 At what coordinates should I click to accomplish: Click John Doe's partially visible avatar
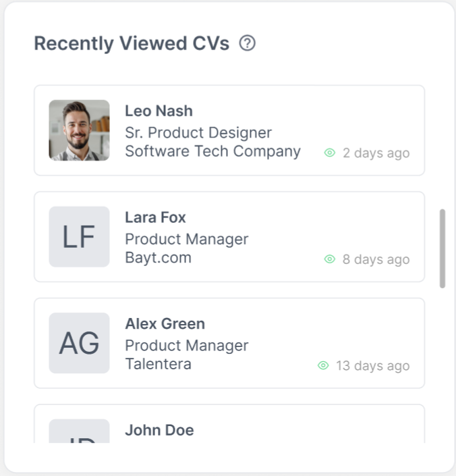pos(79,432)
